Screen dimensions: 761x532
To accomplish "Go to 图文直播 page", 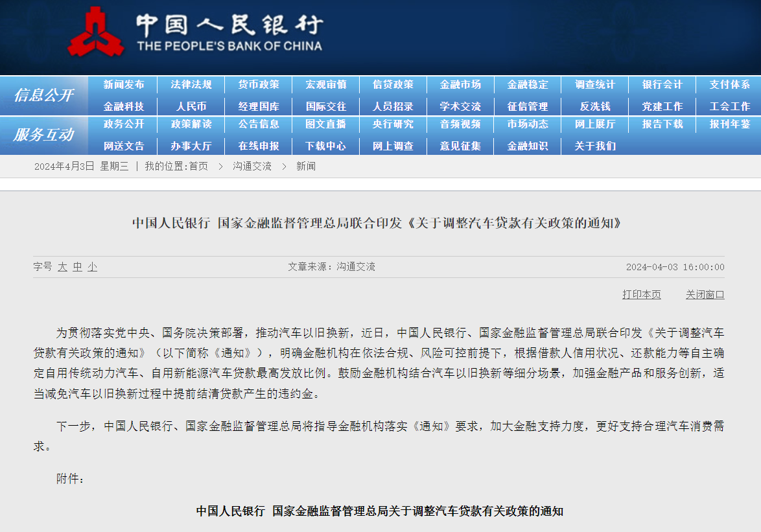I will click(x=326, y=124).
